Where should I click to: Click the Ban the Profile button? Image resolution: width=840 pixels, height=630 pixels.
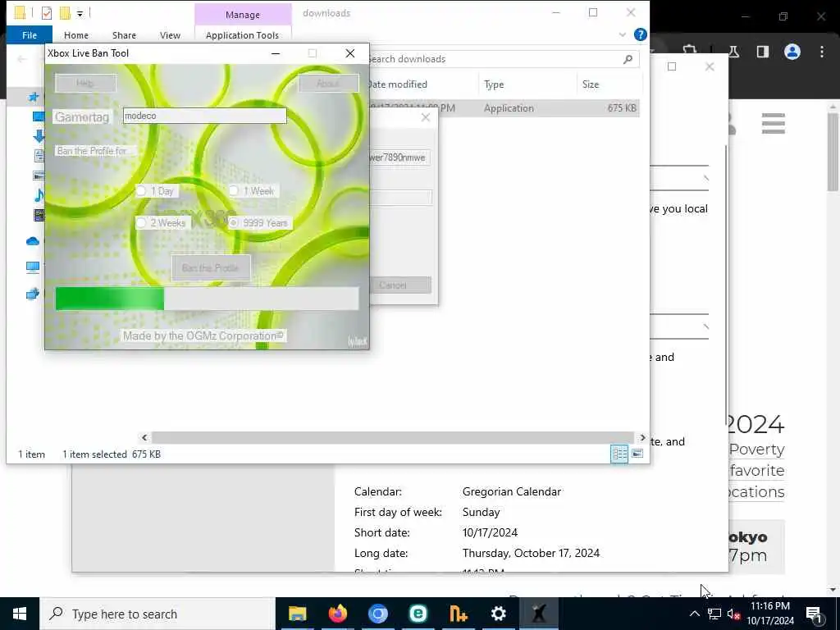pos(211,268)
